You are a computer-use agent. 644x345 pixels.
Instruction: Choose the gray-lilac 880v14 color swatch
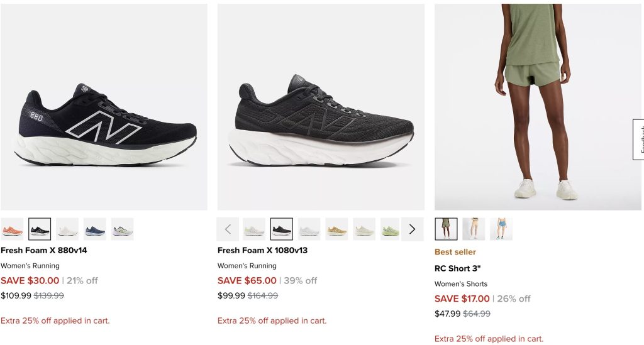123,229
